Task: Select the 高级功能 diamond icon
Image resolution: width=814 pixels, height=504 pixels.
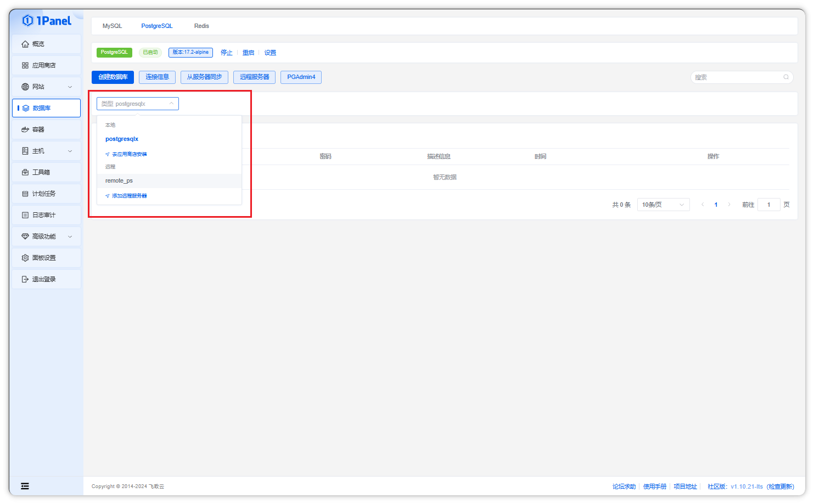Action: (25, 236)
